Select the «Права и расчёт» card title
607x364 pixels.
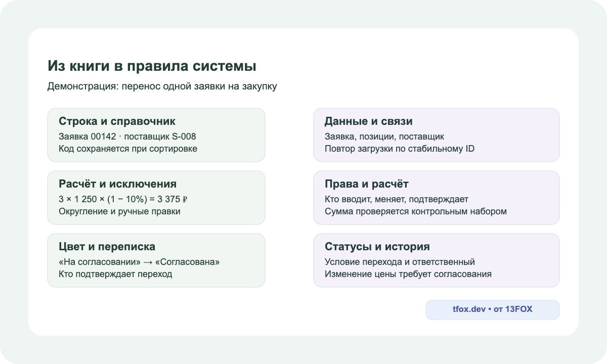pos(367,184)
